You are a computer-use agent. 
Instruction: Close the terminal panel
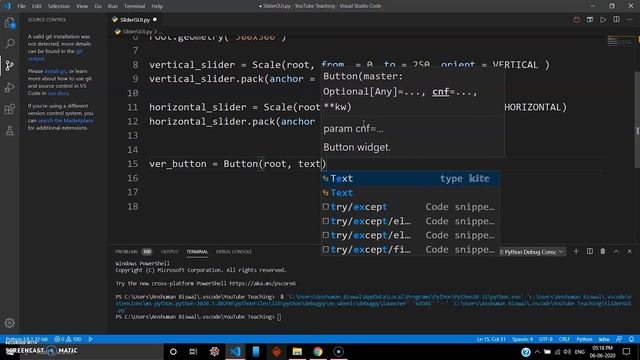pos(629,251)
